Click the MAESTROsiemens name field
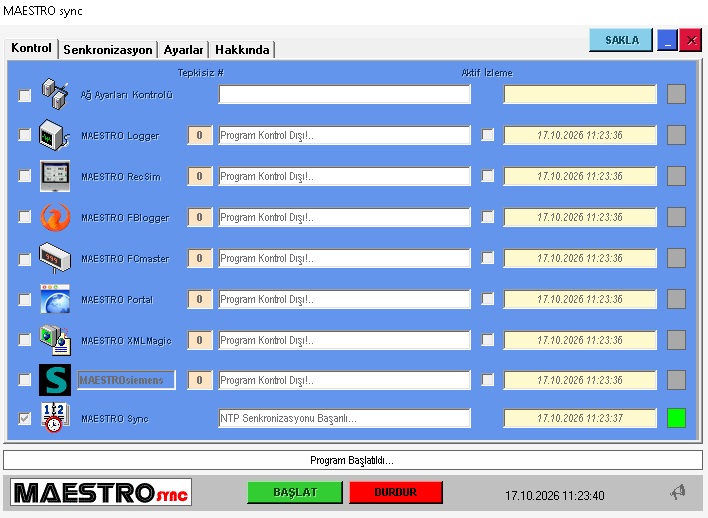This screenshot has width=708, height=518. [126, 380]
